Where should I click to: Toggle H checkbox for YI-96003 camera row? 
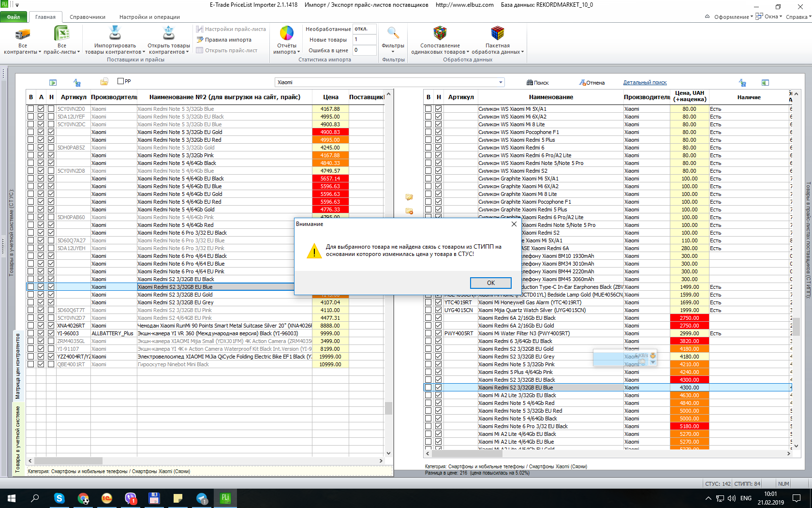(51, 333)
